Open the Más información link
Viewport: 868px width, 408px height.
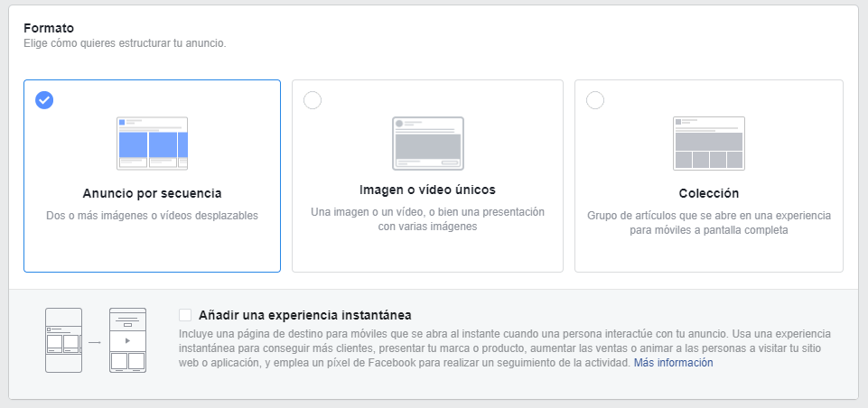click(673, 363)
